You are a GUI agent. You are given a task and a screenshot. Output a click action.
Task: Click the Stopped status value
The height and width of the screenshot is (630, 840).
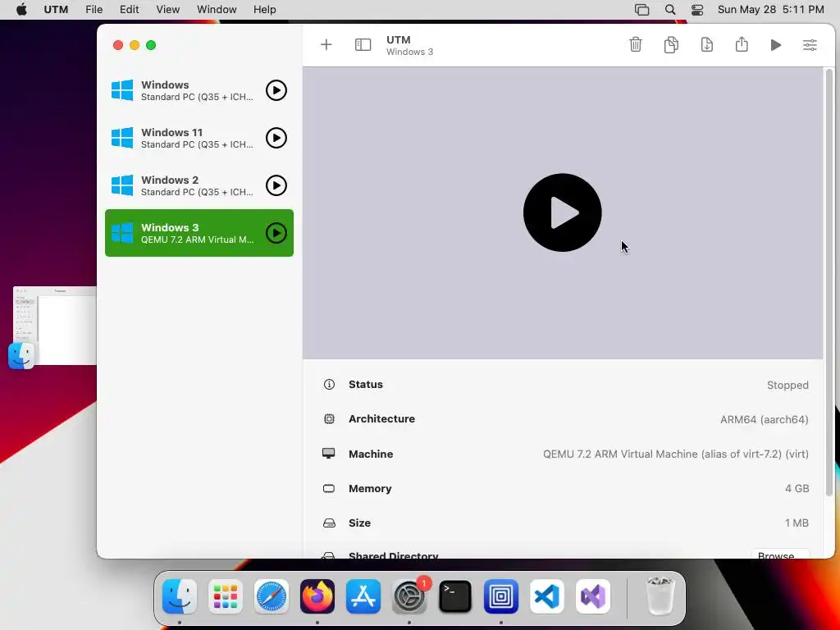pyautogui.click(x=787, y=386)
